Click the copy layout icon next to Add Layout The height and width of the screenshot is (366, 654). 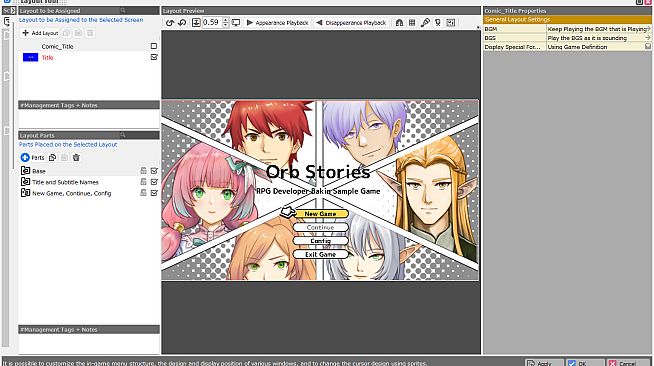(x=66, y=33)
